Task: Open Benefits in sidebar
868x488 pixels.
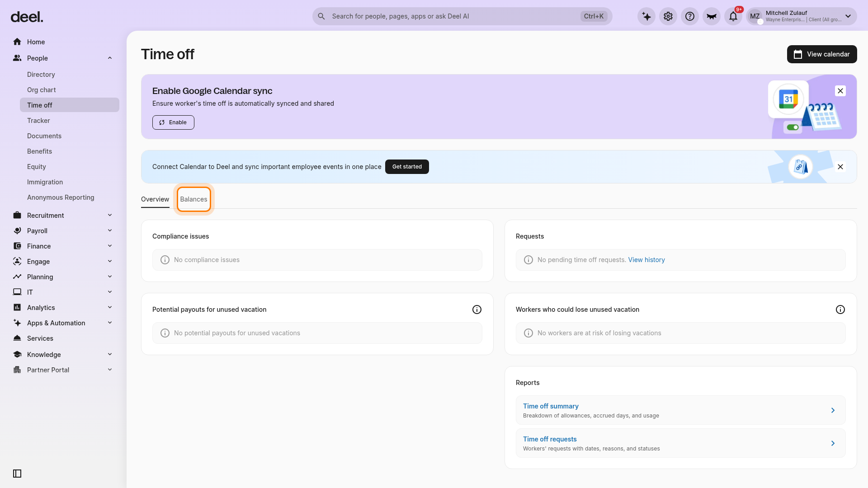Action: [x=39, y=151]
